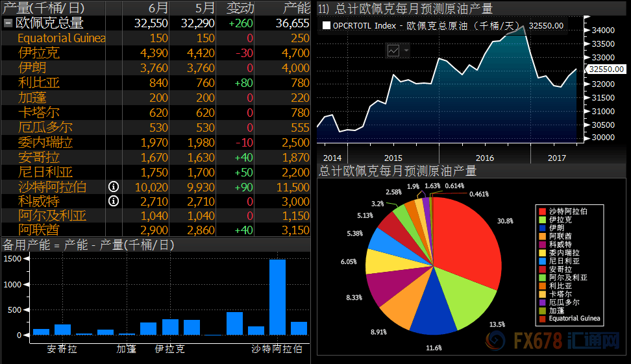
Task: Click the info icon beside 科威特
Action: pyautogui.click(x=114, y=201)
